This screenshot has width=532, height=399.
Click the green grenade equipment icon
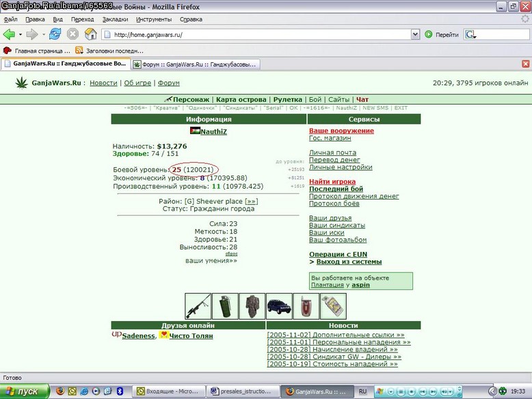225,306
